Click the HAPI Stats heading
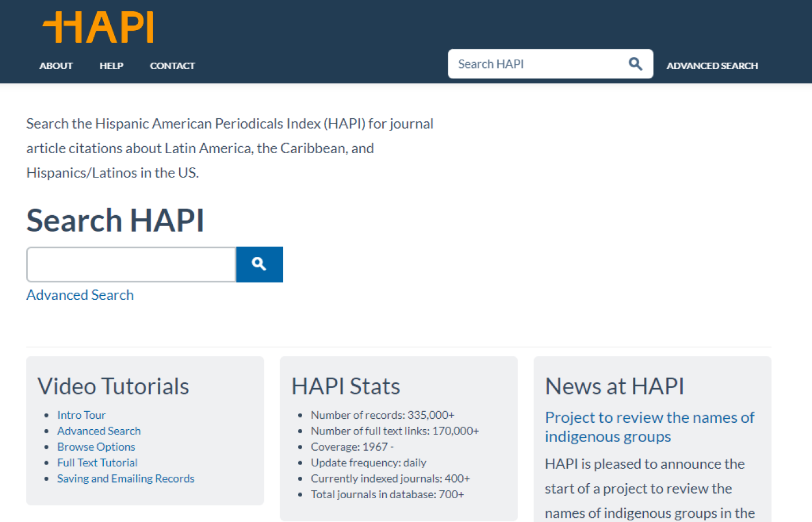This screenshot has height=522, width=812. tap(346, 386)
